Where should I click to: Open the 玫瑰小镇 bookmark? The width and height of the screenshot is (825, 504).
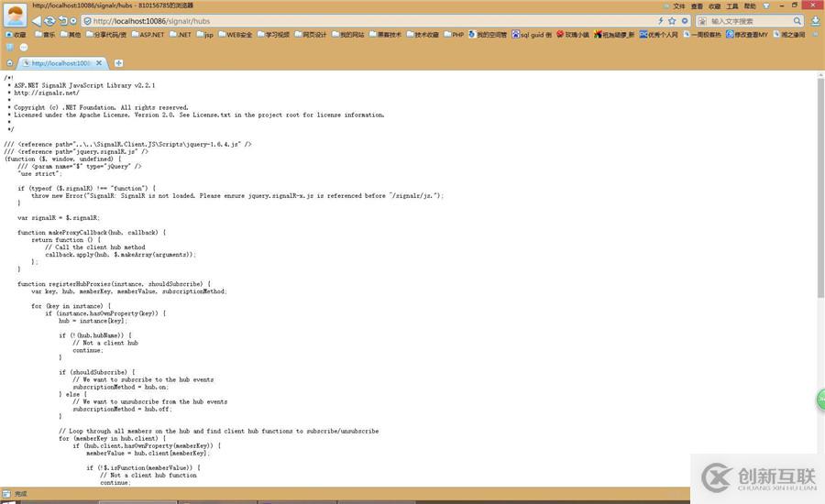(573, 34)
